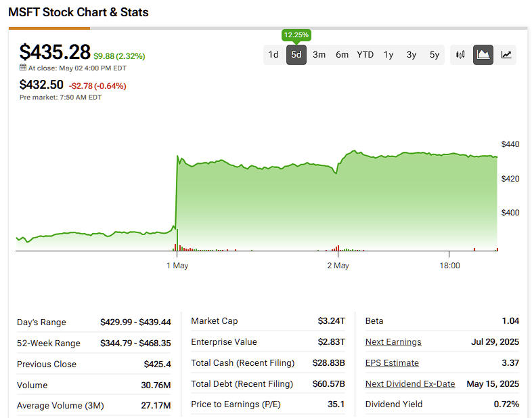This screenshot has height=418, width=532.
Task: Select the 3m time range
Action: pos(319,55)
